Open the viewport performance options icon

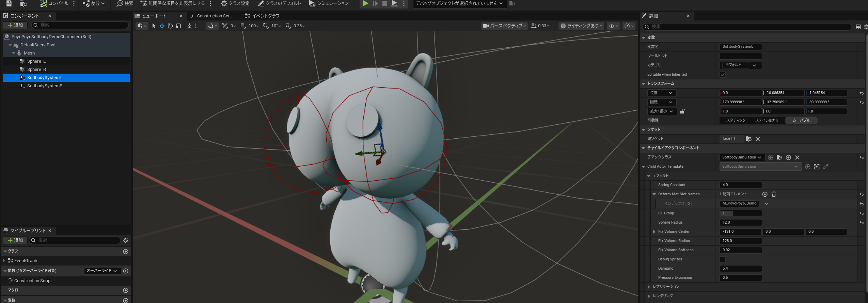point(629,26)
